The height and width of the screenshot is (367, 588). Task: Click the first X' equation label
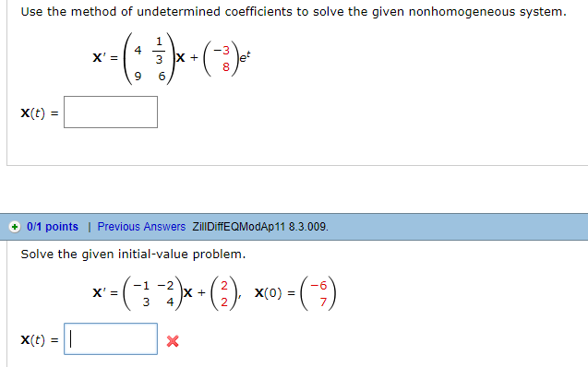pos(100,58)
